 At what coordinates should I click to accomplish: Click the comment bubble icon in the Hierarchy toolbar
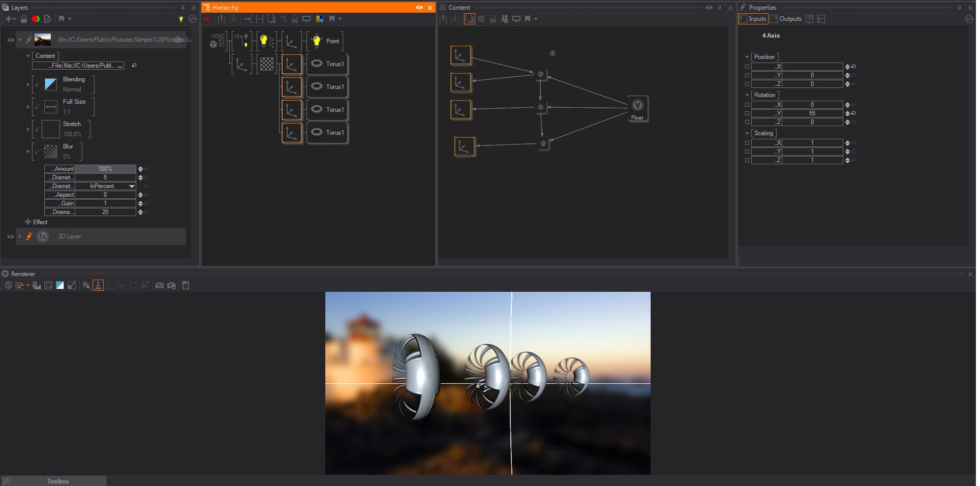(307, 19)
